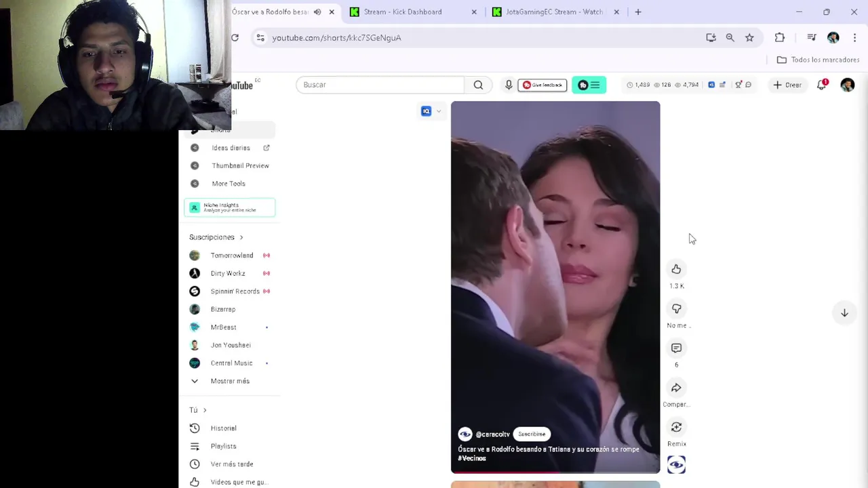The width and height of the screenshot is (868, 488).
Task: Open Thumbnail Preview tool
Action: [240, 165]
